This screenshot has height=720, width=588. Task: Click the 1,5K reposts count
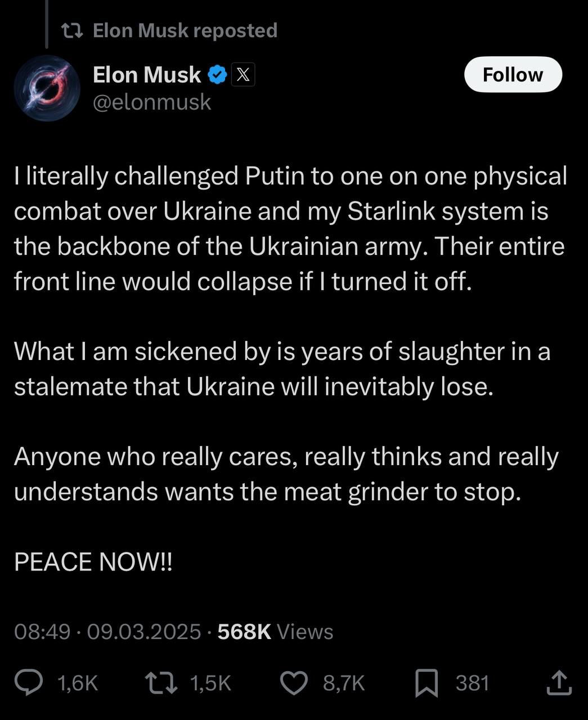(211, 683)
